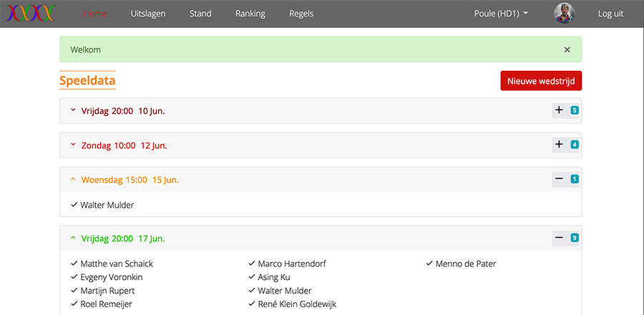644x315 pixels.
Task: Click plus icon for Vrijdag 10 Jun.
Action: tap(559, 110)
